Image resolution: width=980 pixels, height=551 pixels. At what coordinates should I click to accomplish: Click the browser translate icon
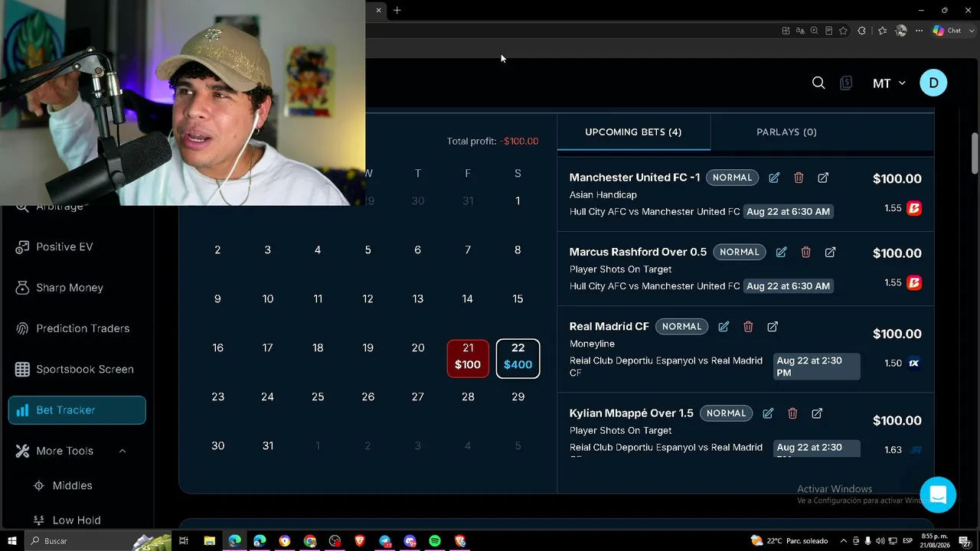click(x=800, y=31)
